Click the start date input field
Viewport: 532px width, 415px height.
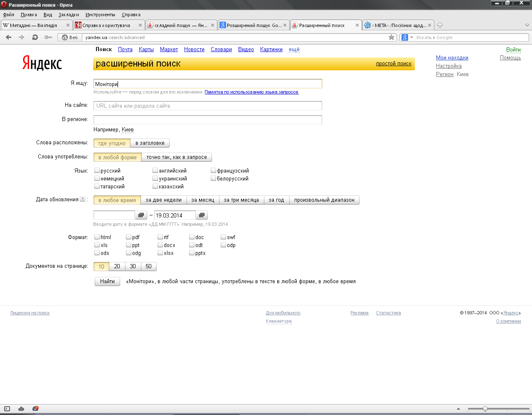114,215
